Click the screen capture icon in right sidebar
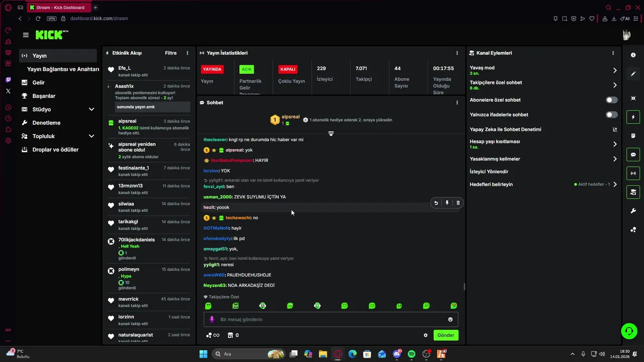 [x=633, y=98]
